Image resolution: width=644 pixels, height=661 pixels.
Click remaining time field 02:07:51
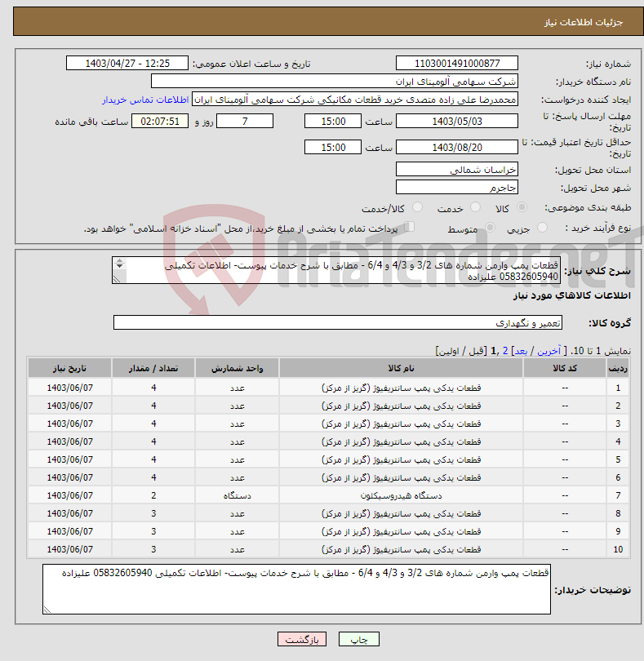tap(160, 121)
